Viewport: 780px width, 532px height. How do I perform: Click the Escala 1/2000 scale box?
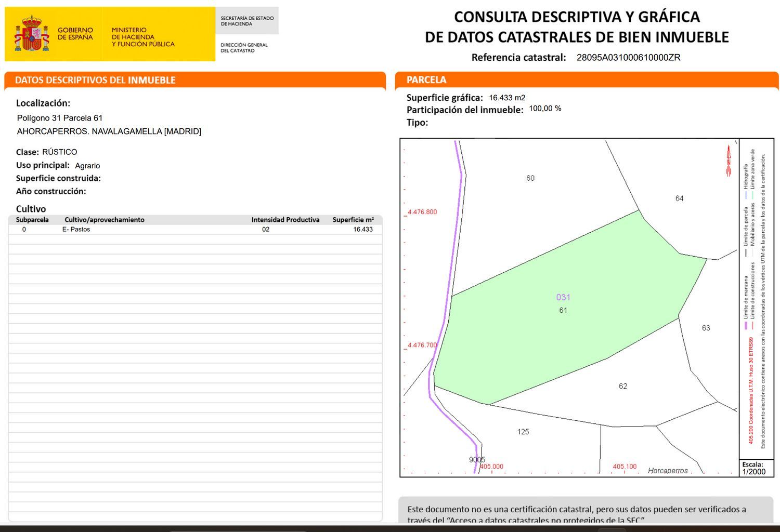753,468
